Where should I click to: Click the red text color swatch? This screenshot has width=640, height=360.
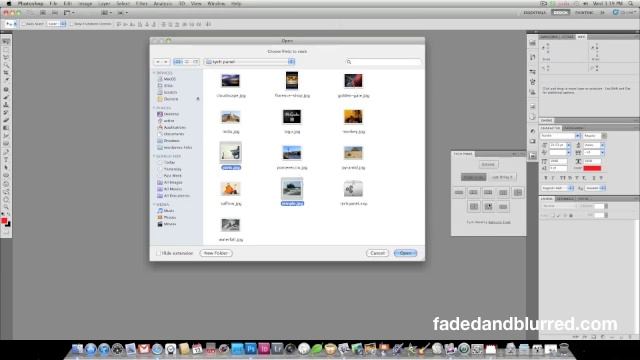click(x=592, y=168)
